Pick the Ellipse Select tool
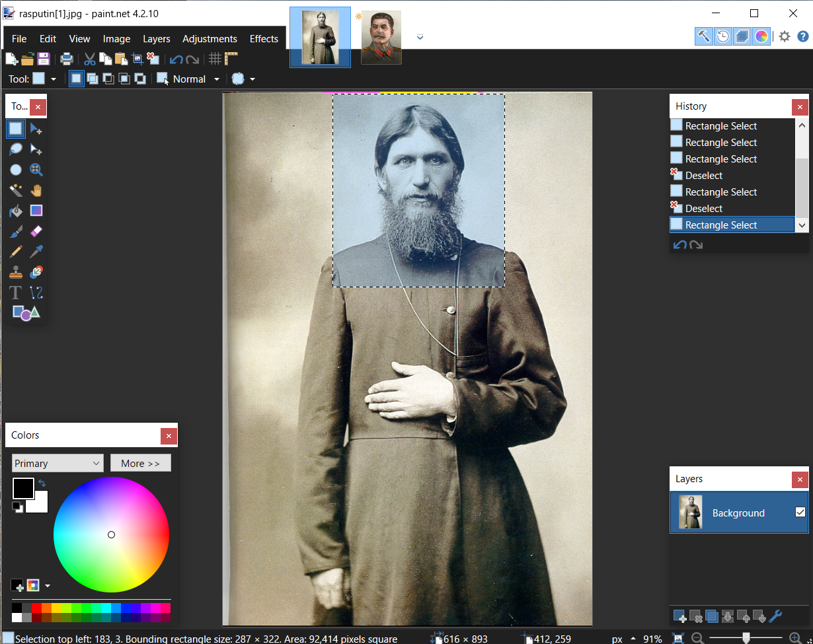Viewport: 813px width, 644px height. tap(16, 170)
